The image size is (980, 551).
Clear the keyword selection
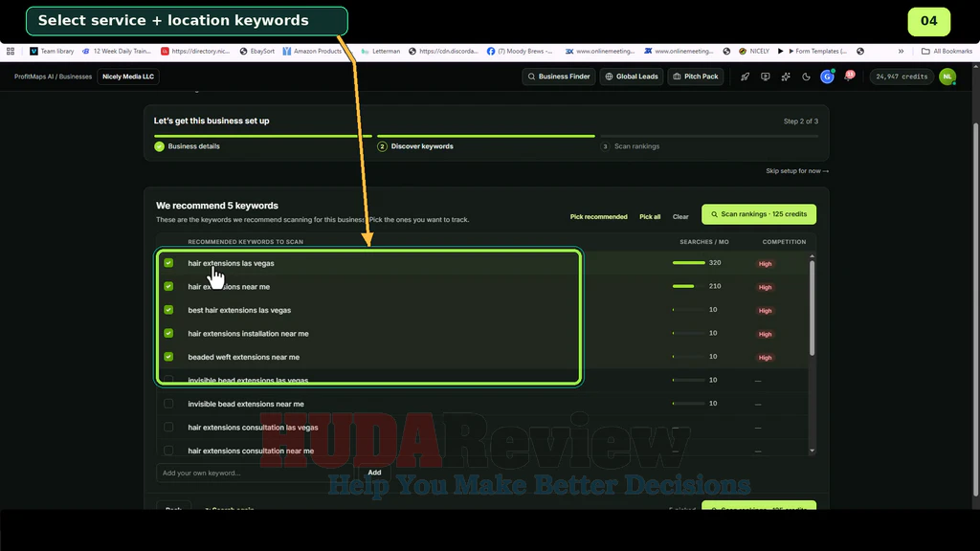680,217
